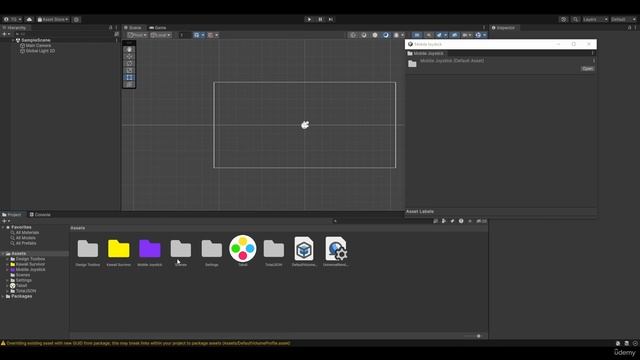Select the Inspector tab
The height and width of the screenshot is (360, 640).
click(x=503, y=28)
